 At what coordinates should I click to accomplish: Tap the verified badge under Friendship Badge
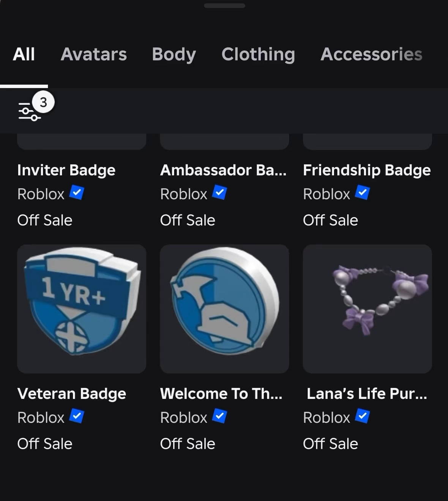pos(362,193)
